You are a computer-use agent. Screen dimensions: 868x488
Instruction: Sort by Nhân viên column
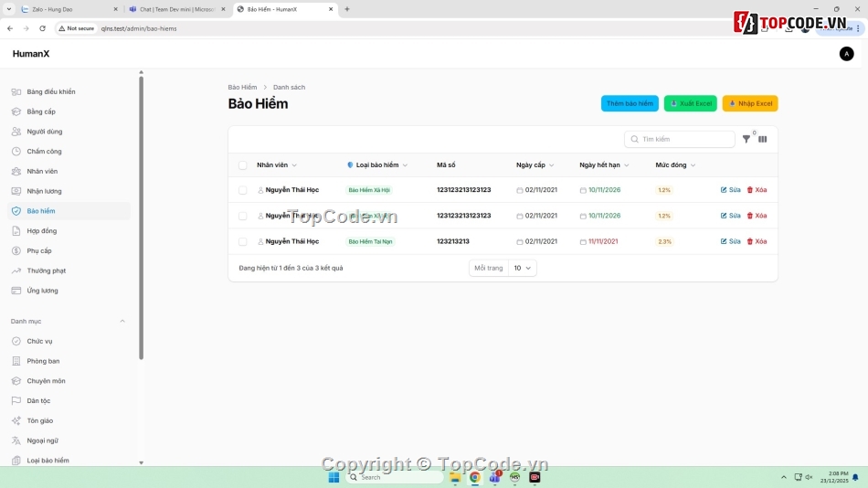pyautogui.click(x=277, y=165)
